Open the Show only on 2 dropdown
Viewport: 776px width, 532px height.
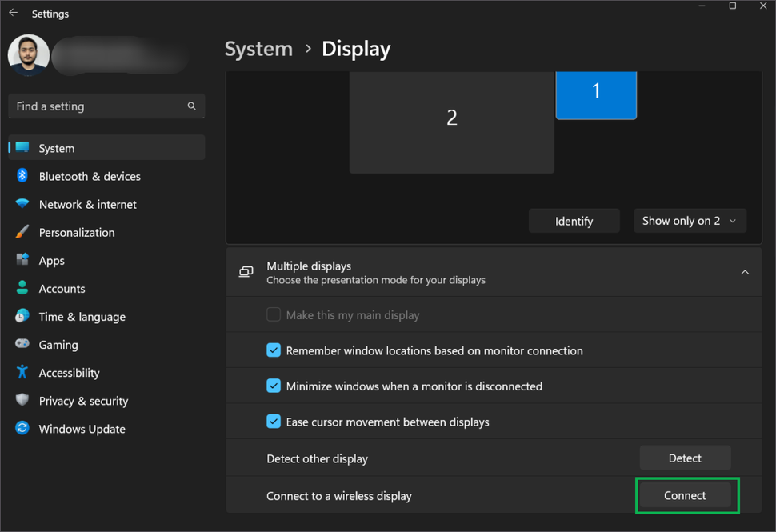690,220
